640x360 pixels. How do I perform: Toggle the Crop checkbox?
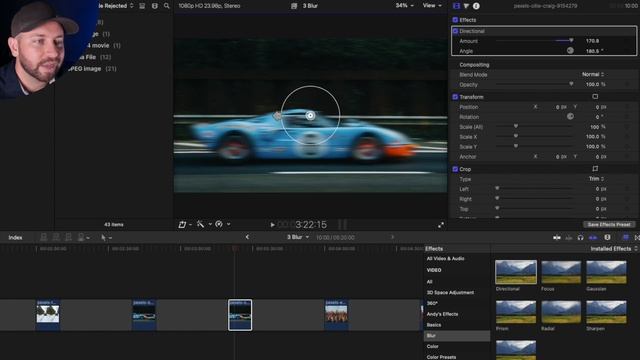[455, 169]
